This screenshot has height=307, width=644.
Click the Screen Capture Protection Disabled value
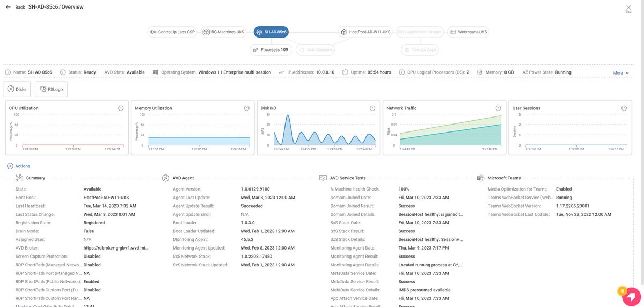point(92,257)
